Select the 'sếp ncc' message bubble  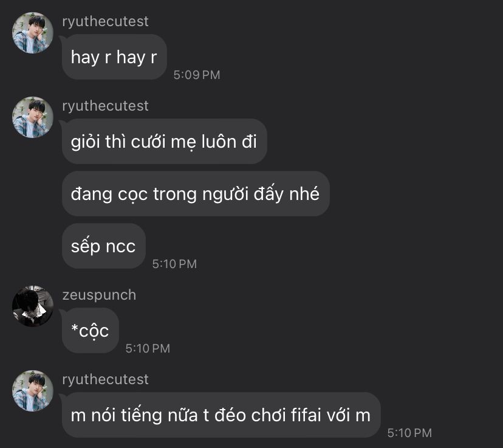coord(104,246)
